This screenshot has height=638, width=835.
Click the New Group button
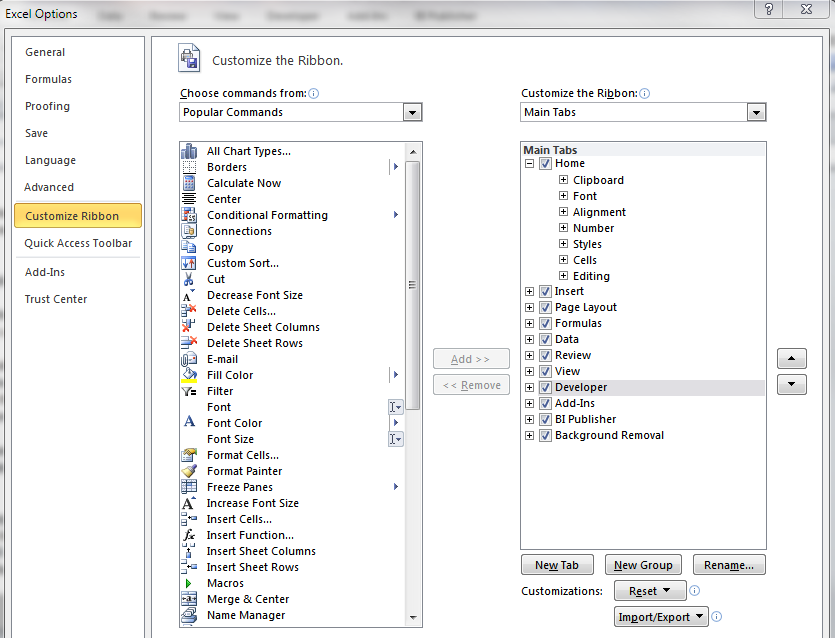(643, 565)
